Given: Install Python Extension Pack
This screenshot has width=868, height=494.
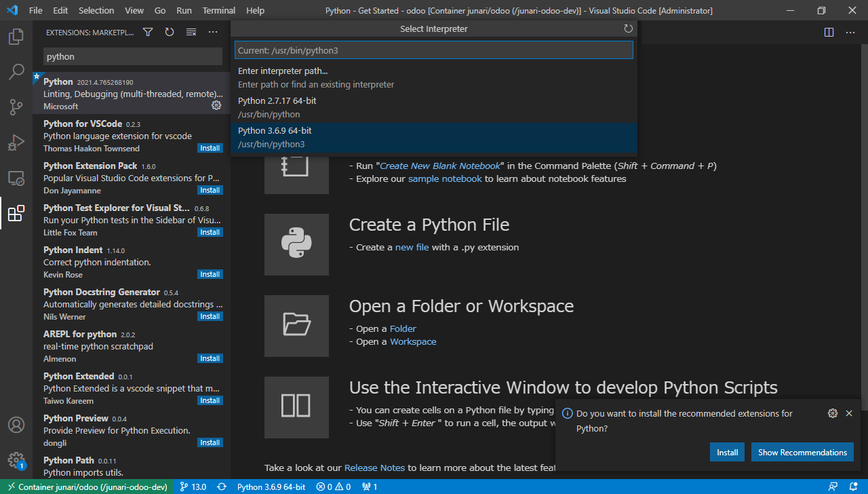Looking at the screenshot, I should click(210, 190).
